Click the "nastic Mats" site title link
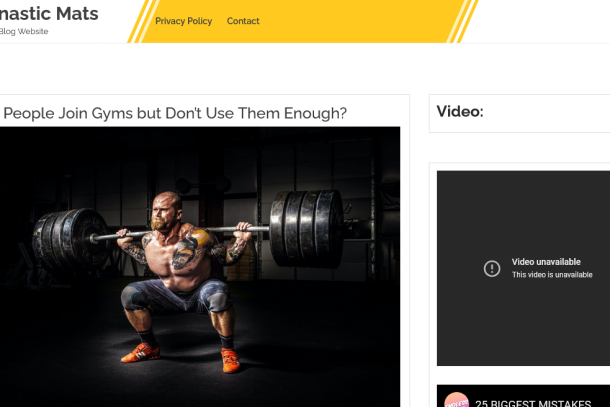The image size is (610, 407). pos(49,14)
